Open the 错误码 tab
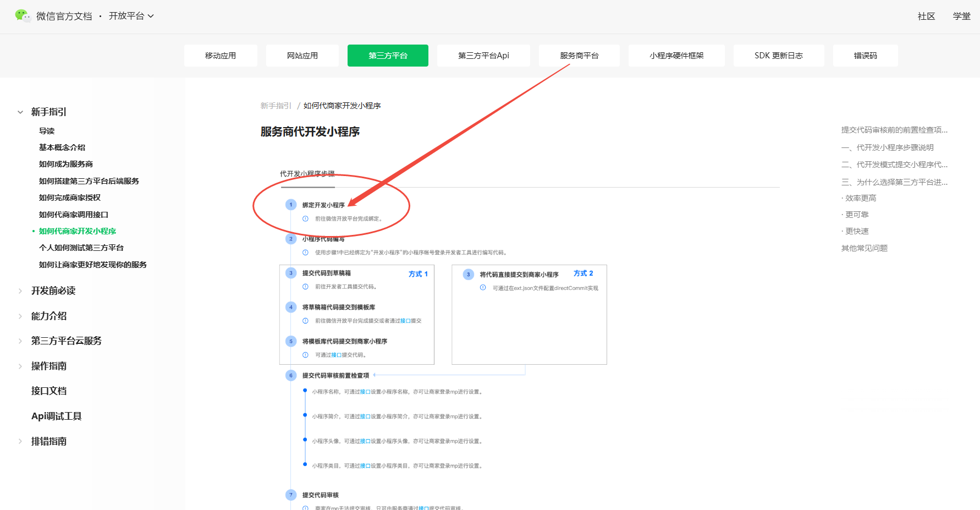980x510 pixels. tap(866, 56)
